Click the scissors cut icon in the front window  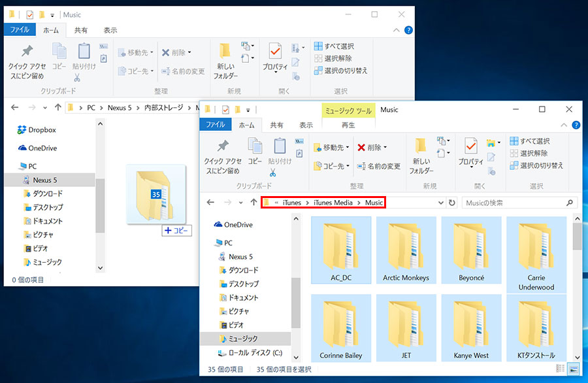pyautogui.click(x=272, y=173)
